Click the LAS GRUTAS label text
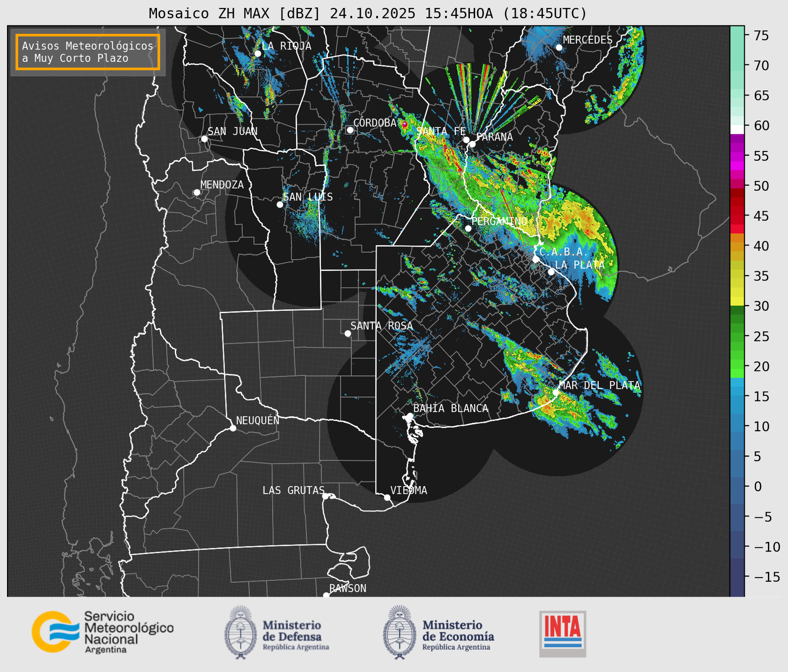This screenshot has width=788, height=672. pyautogui.click(x=293, y=490)
